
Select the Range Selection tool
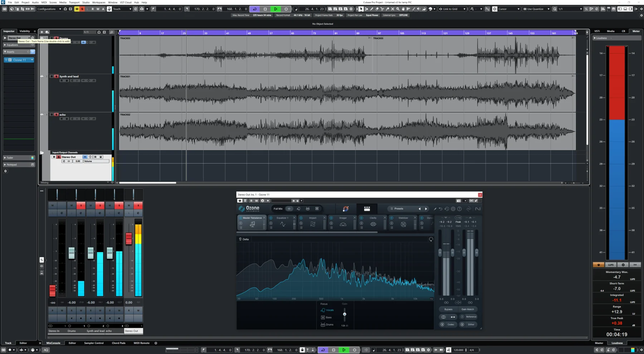click(x=366, y=9)
